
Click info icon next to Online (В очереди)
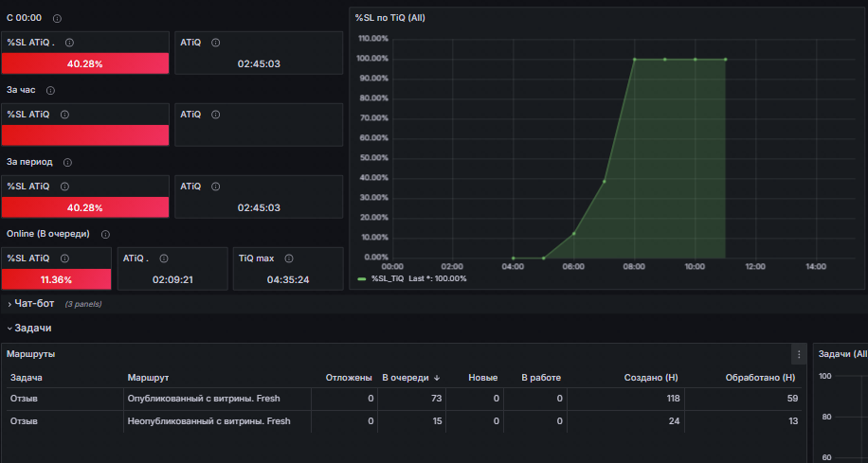coord(105,235)
